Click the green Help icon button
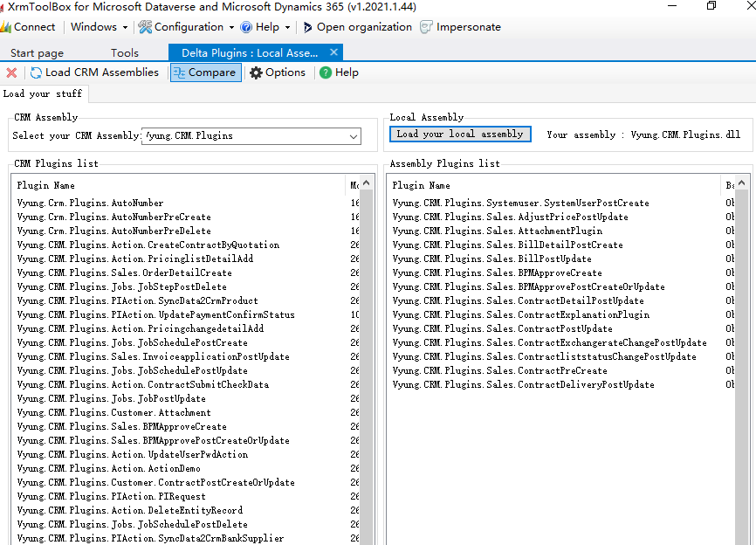 point(339,72)
